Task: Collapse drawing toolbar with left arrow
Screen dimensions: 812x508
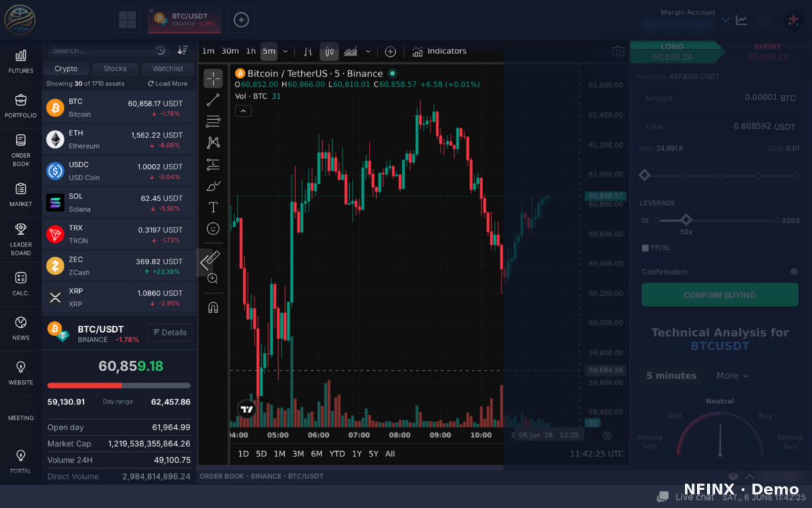Action: pos(205,262)
